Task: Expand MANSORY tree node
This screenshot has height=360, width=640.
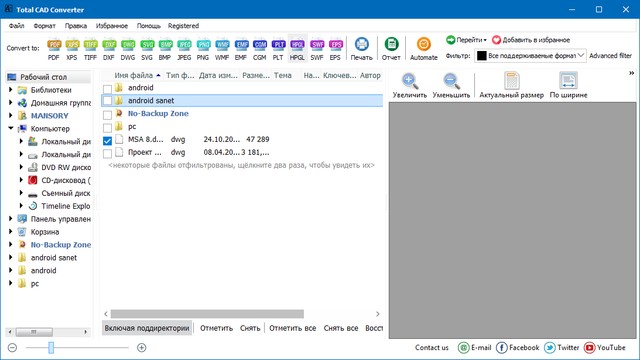Action: click(x=11, y=116)
